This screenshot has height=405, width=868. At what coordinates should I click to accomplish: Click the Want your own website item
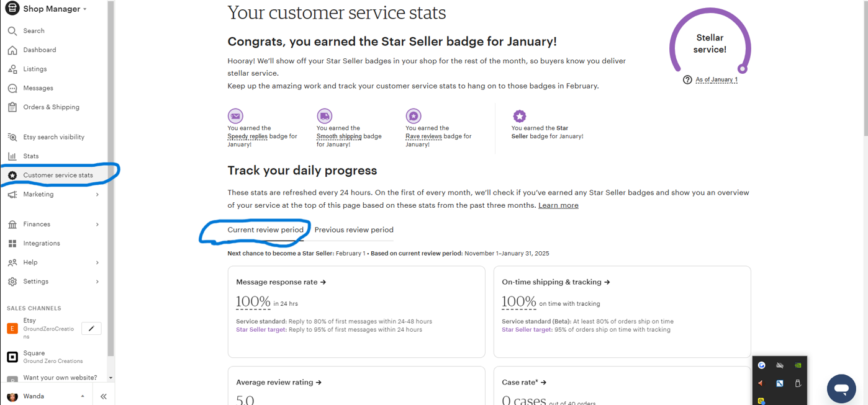tap(60, 378)
